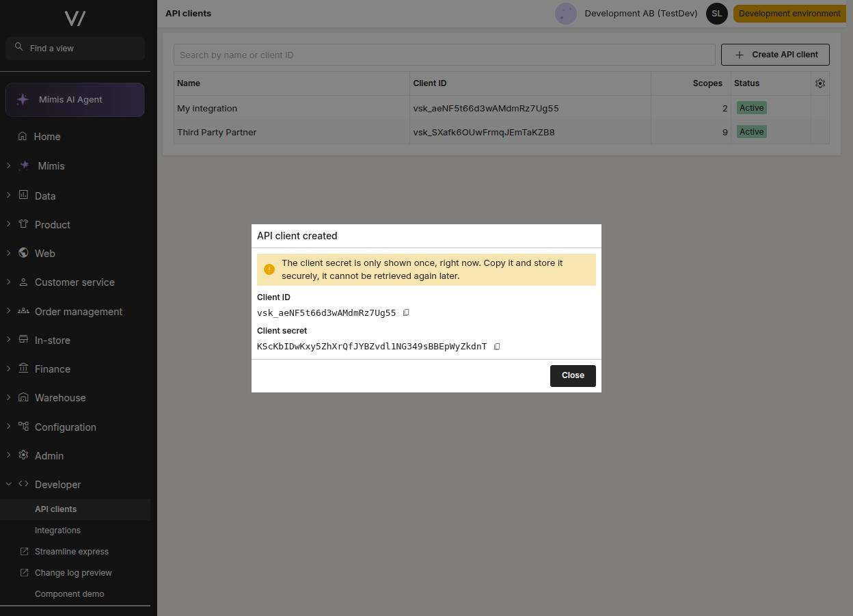Click the Customer service person icon
853x616 pixels.
(x=23, y=282)
